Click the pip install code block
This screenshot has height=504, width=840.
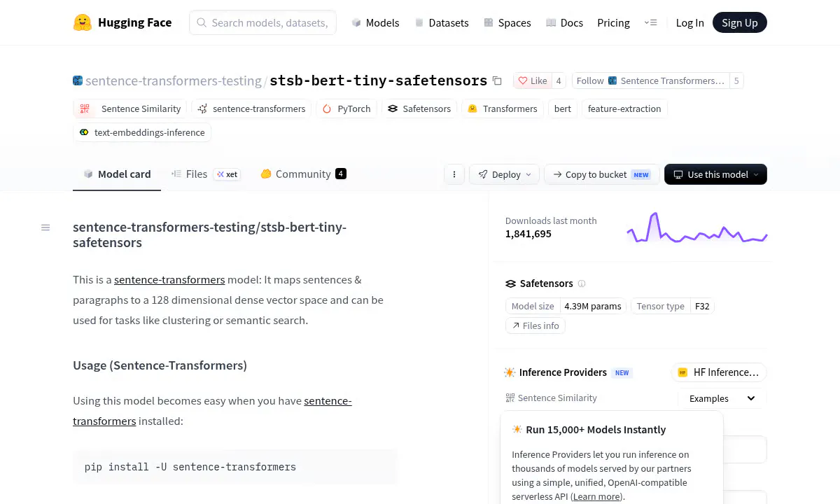pos(235,467)
